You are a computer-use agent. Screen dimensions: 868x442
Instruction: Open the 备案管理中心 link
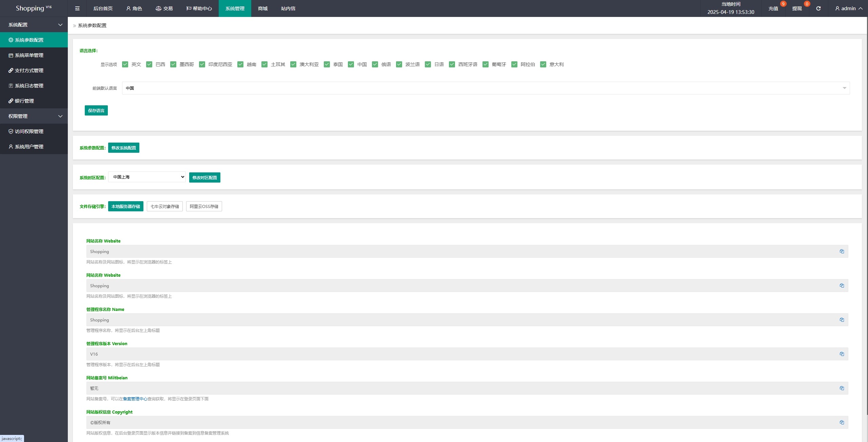pos(135,399)
